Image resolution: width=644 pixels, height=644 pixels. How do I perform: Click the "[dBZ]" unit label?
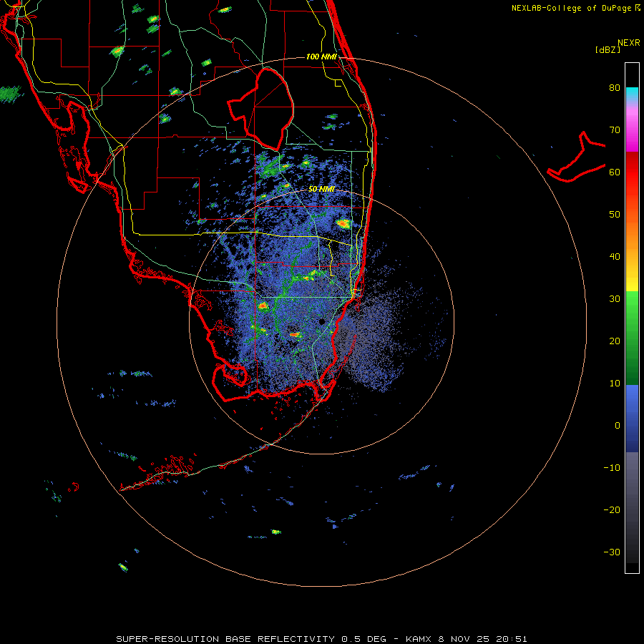click(608, 49)
